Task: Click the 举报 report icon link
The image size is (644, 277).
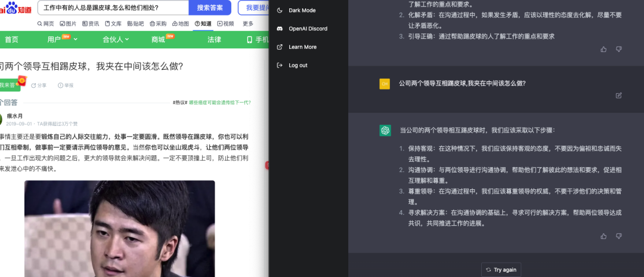Action: pyautogui.click(x=66, y=85)
